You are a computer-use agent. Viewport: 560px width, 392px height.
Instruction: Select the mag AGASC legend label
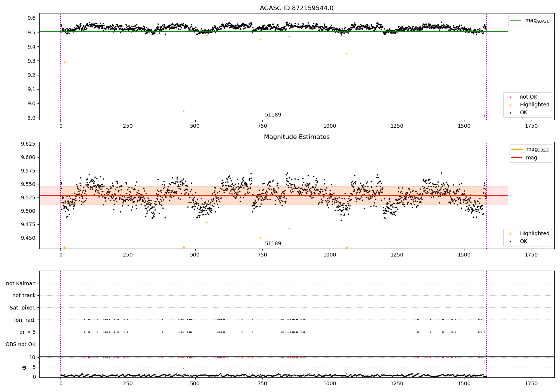[x=537, y=21]
